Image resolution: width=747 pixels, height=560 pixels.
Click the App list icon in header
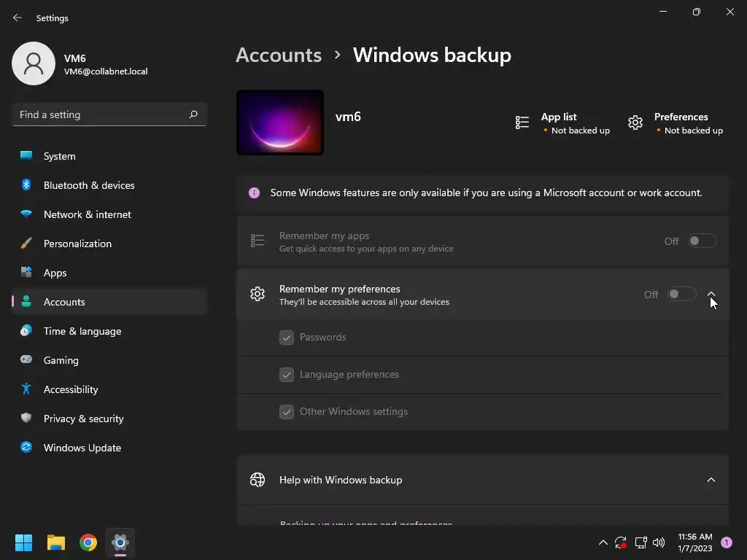tap(522, 123)
